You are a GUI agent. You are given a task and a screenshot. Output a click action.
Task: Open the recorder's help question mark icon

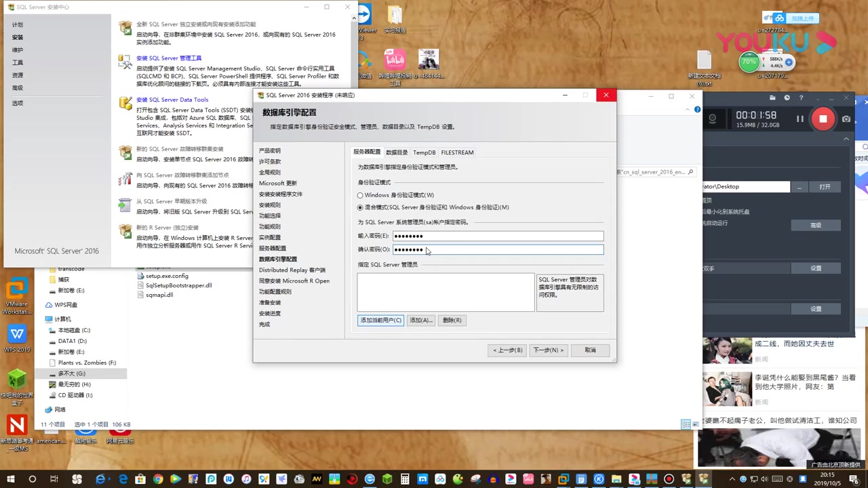click(801, 98)
